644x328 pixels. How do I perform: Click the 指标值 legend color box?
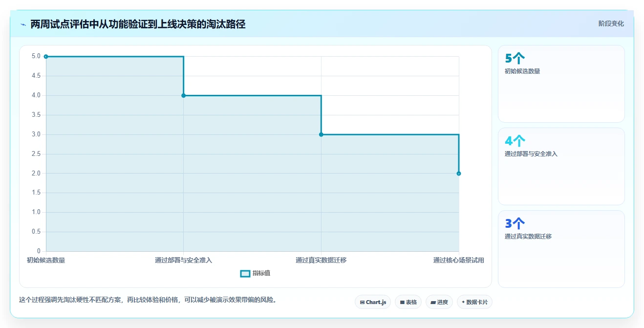click(245, 273)
